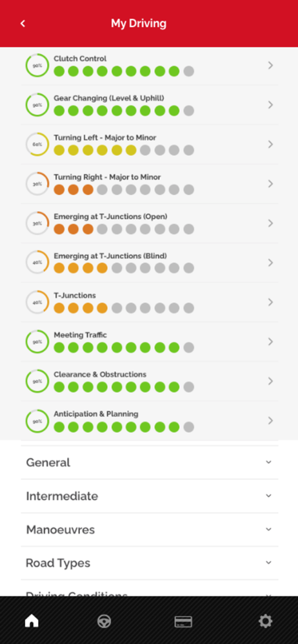
Task: Open Clearance & Obstructions row chevron
Action: 270,381
